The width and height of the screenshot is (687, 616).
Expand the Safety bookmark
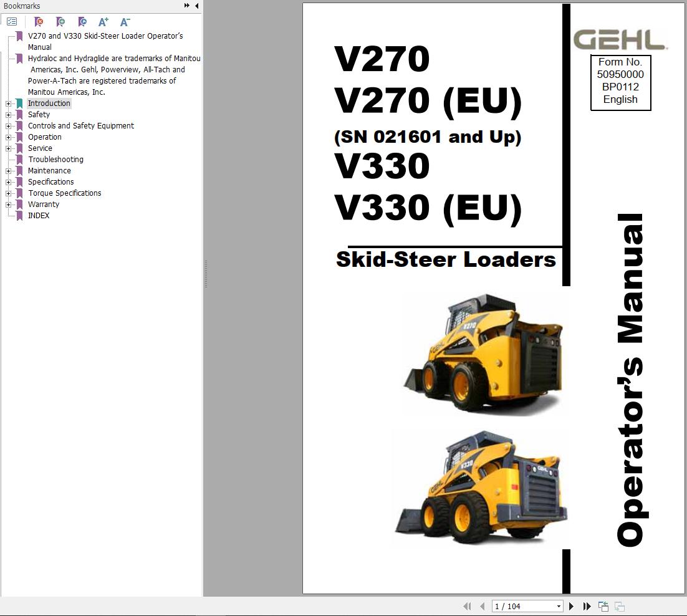click(x=7, y=114)
